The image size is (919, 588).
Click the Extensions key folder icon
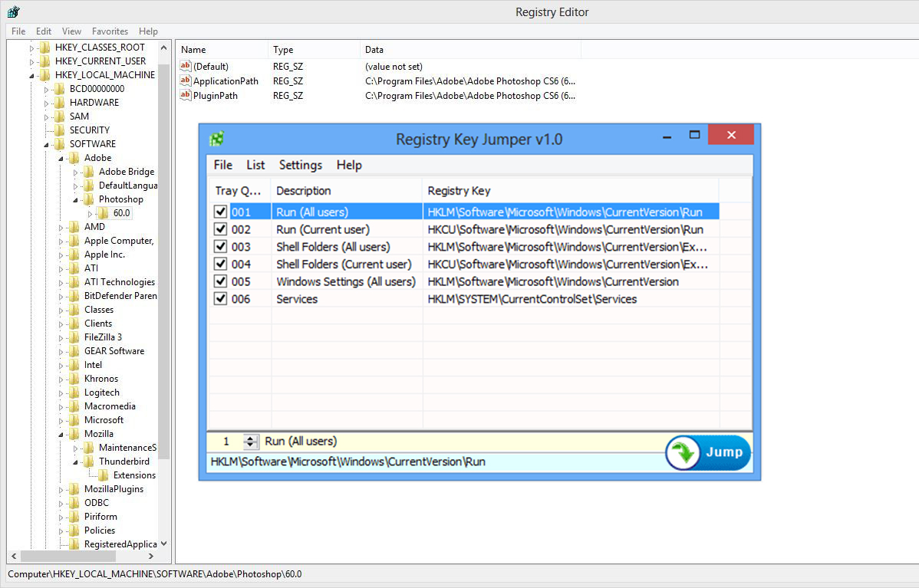[x=103, y=475]
